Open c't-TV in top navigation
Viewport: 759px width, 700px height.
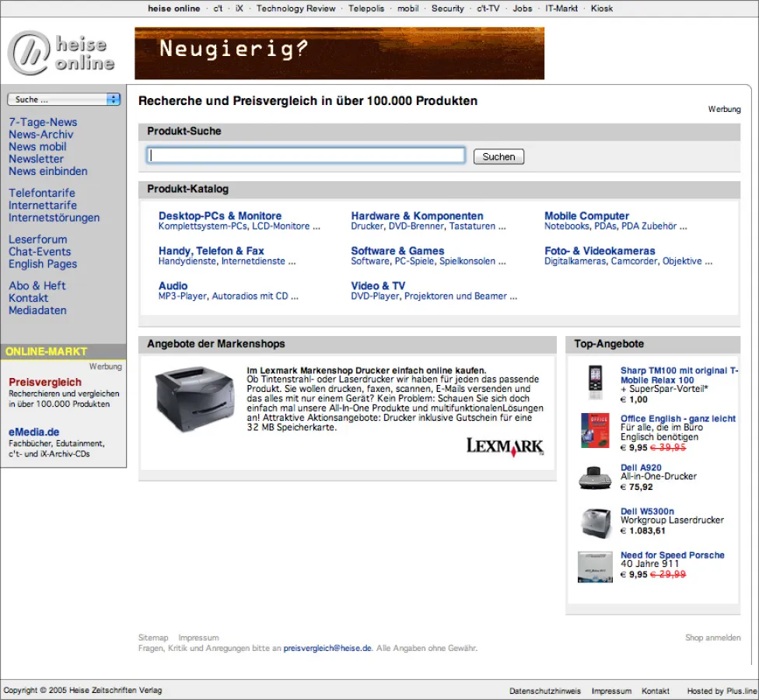click(488, 9)
